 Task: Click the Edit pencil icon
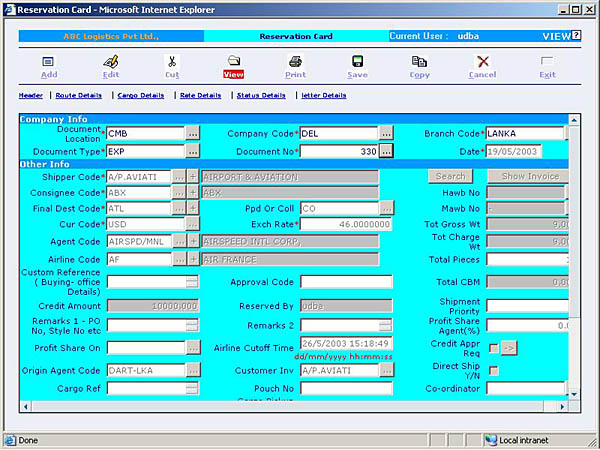(111, 61)
